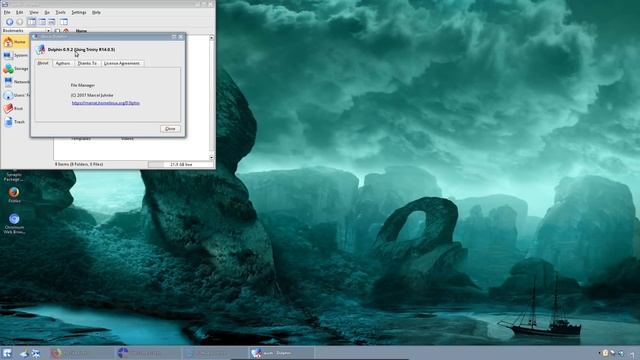Select the About tab in the dialog
This screenshot has height=360, width=640.
43,63
